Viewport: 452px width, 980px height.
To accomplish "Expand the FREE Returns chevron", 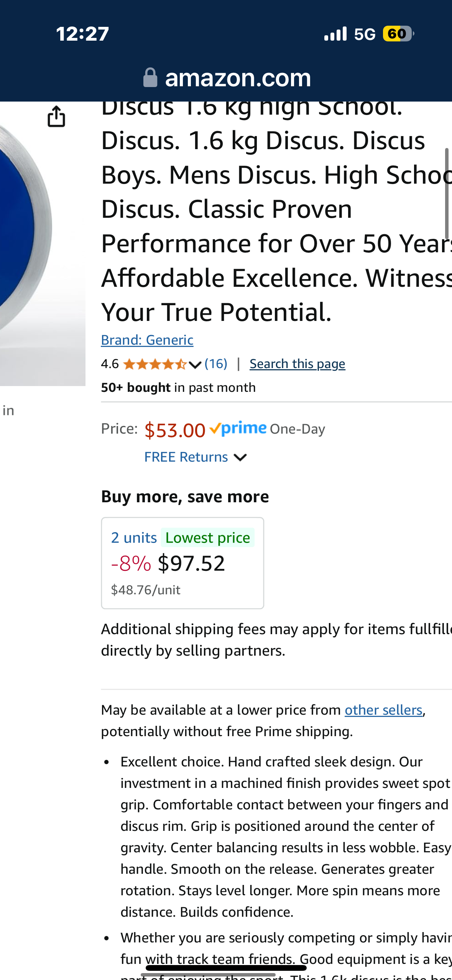I will point(240,457).
